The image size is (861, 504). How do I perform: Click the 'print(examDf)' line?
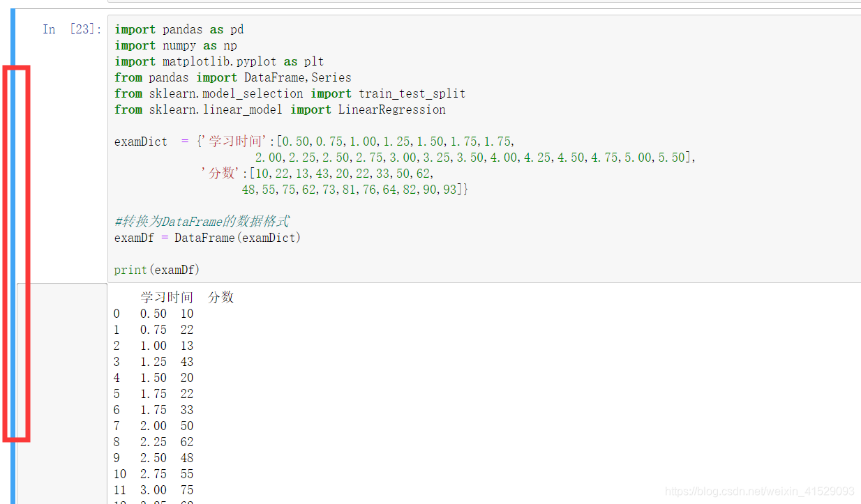pos(157,270)
